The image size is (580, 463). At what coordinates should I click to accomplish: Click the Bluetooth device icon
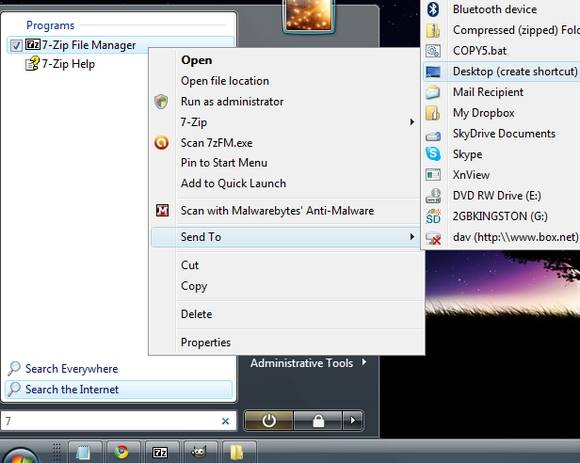tap(433, 9)
